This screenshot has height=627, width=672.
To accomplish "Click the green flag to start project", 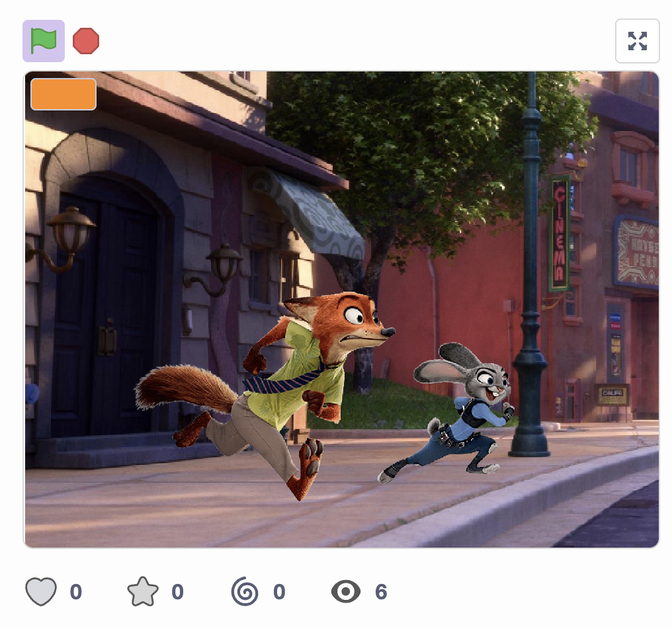I will tap(44, 41).
